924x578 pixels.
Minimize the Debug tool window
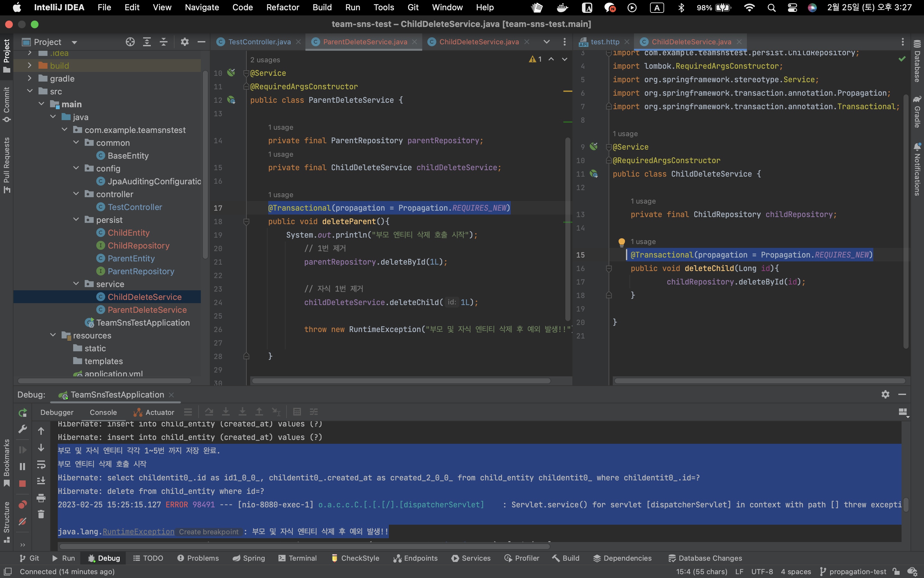tap(902, 394)
